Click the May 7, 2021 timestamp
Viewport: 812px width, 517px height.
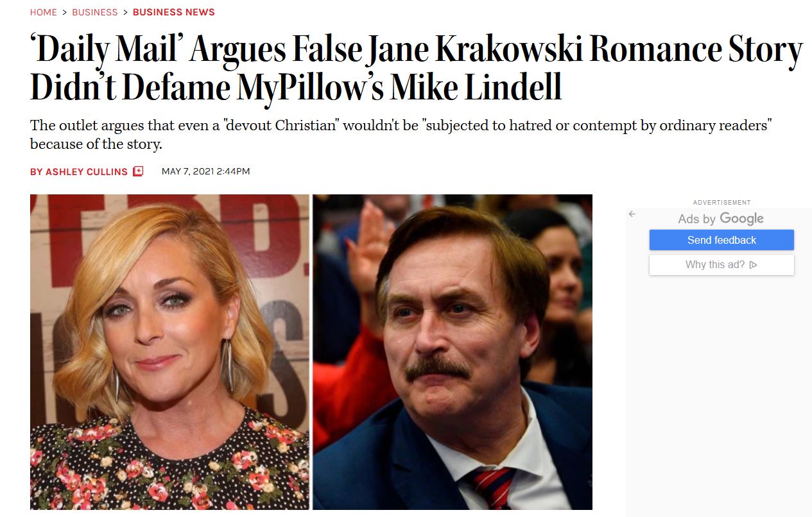[x=205, y=171]
